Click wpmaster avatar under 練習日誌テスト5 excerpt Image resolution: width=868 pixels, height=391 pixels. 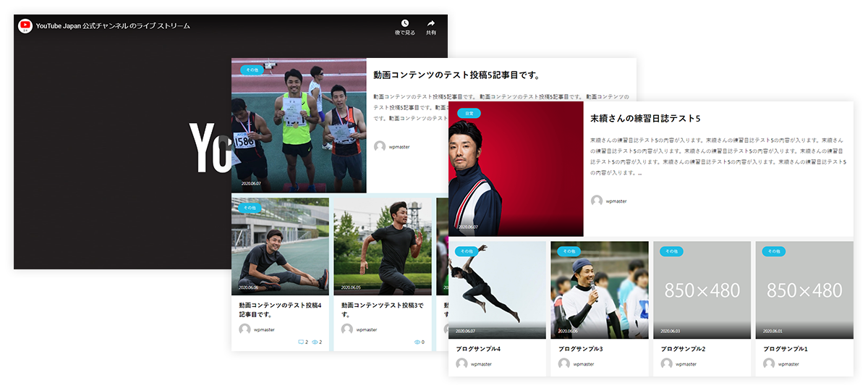[597, 201]
